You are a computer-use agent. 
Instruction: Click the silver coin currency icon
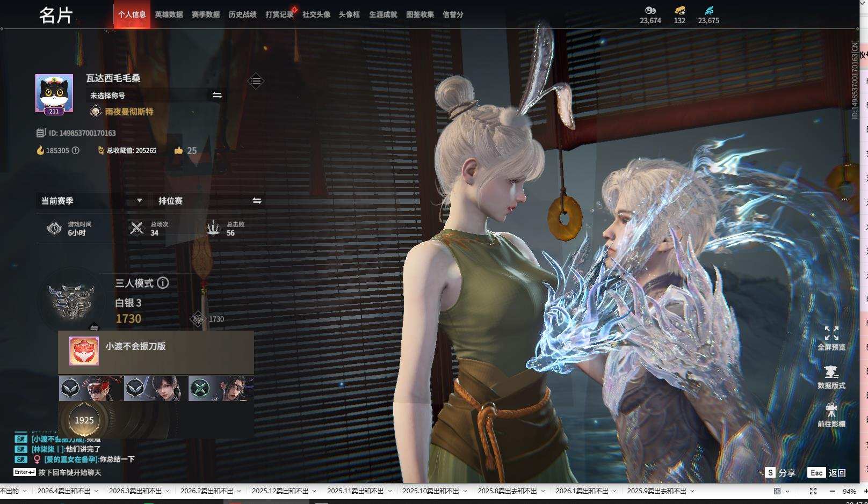coord(650,10)
